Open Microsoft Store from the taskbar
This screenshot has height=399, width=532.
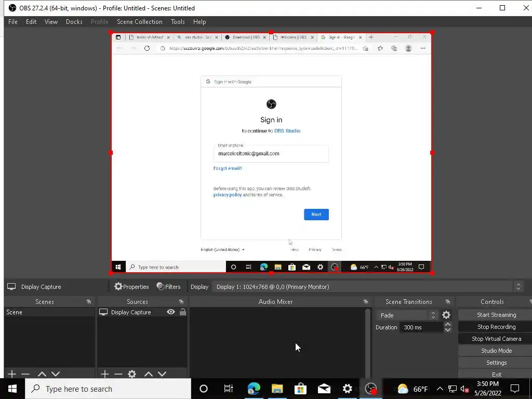pos(300,389)
